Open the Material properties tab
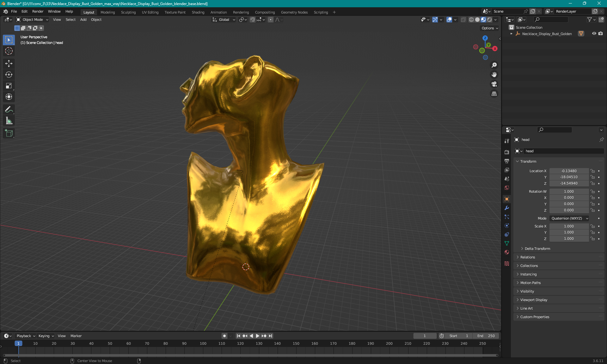Screen dimensions: 607x364 click(x=507, y=252)
